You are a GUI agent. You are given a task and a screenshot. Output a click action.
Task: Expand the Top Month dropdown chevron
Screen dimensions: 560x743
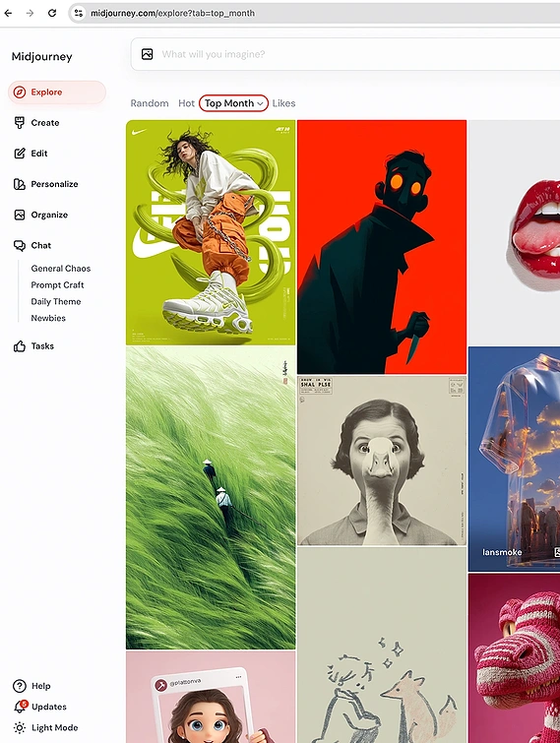260,103
